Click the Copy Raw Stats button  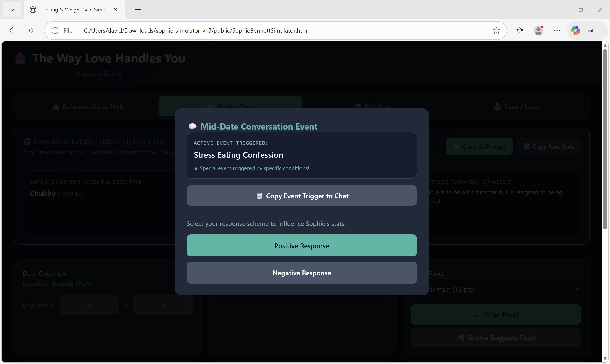pos(548,146)
